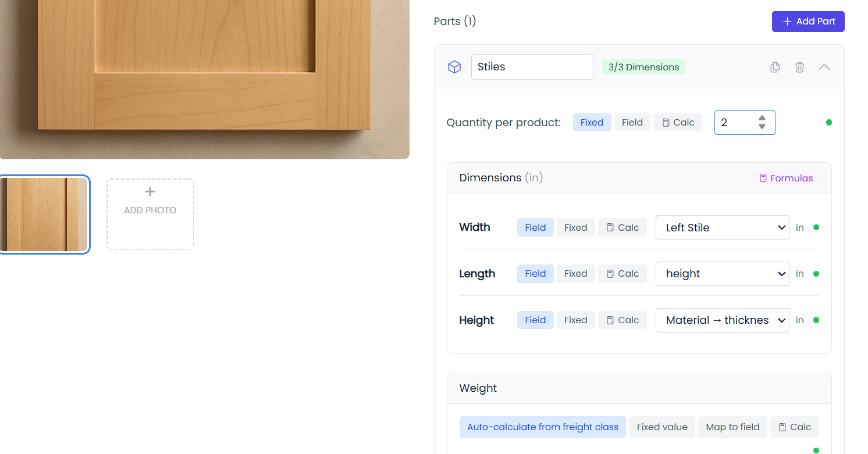Click the Add Part button
The image size is (868, 454).
808,21
